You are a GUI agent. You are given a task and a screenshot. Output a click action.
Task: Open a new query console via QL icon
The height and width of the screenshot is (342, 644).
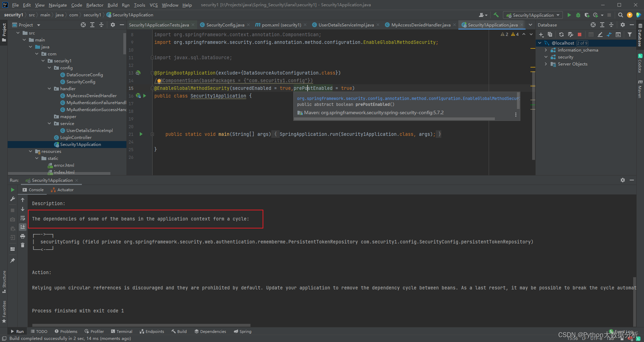[x=618, y=34]
